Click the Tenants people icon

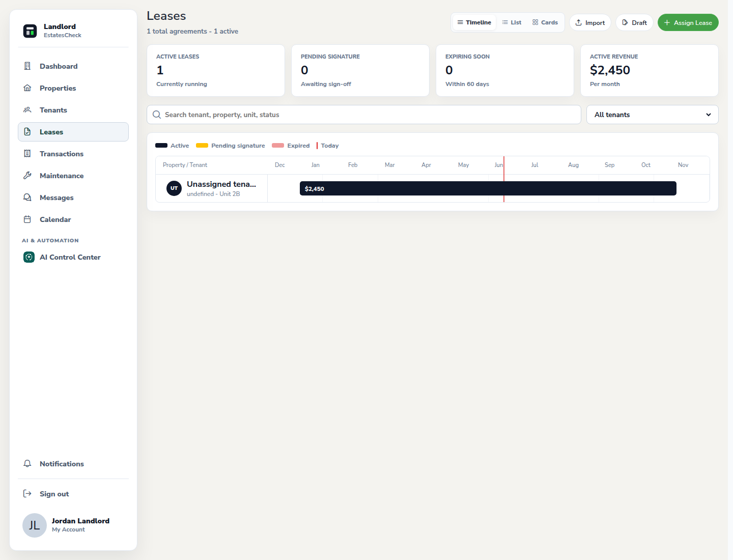[x=27, y=110]
